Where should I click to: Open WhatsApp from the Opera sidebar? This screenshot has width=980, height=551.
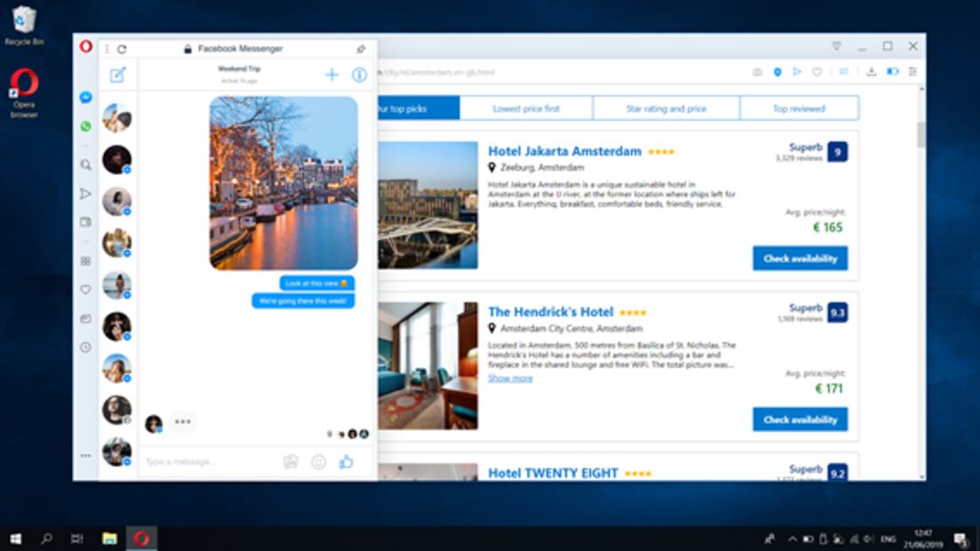[x=85, y=126]
